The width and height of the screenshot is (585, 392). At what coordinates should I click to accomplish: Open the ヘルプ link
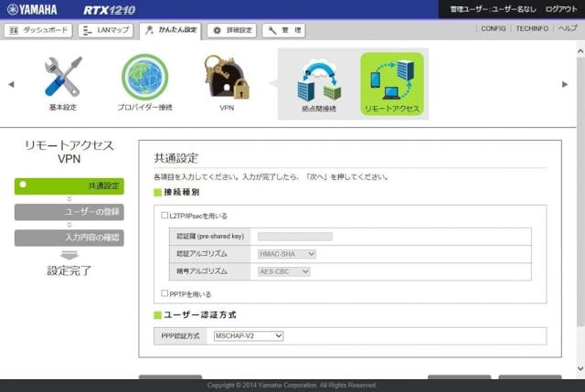pos(568,28)
